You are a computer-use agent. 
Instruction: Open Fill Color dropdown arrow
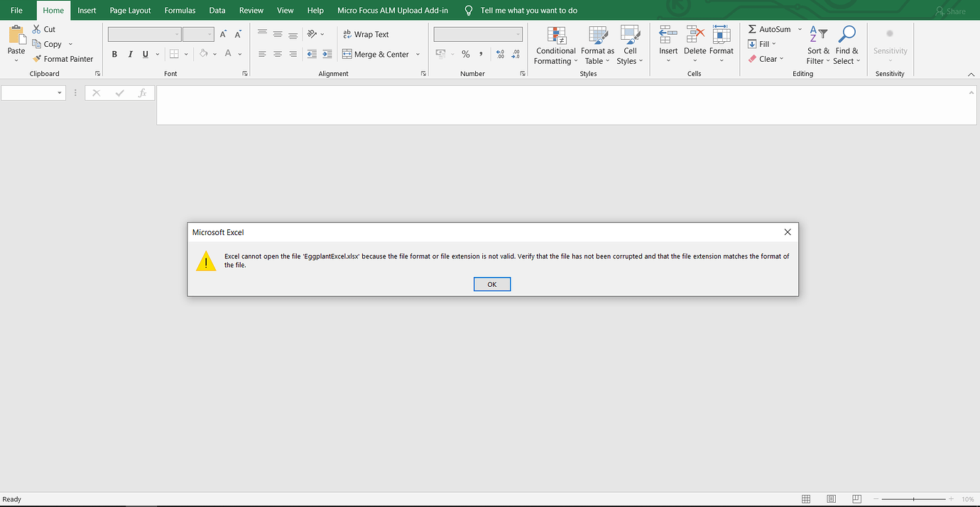click(214, 54)
